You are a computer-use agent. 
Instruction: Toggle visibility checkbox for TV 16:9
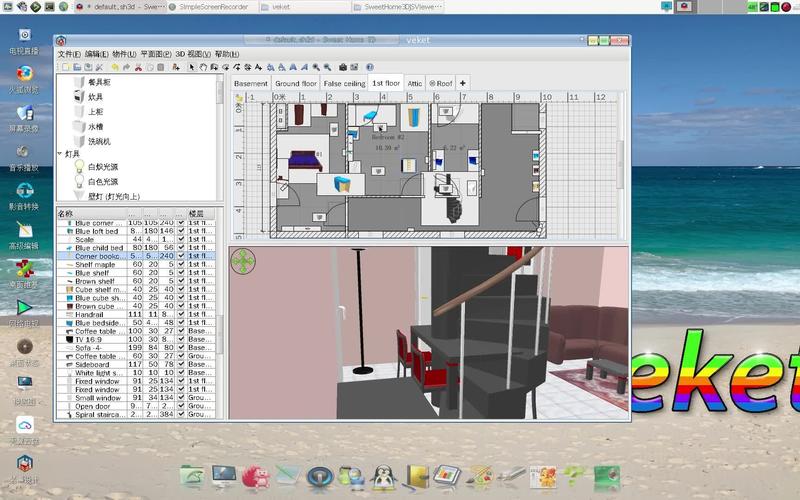pos(181,339)
